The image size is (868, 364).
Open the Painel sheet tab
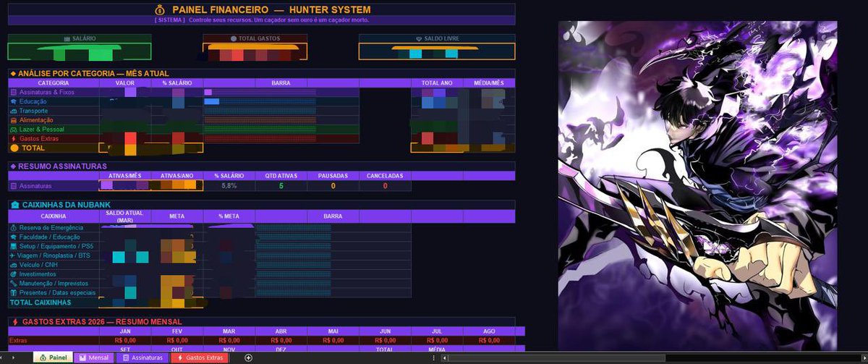tap(51, 357)
